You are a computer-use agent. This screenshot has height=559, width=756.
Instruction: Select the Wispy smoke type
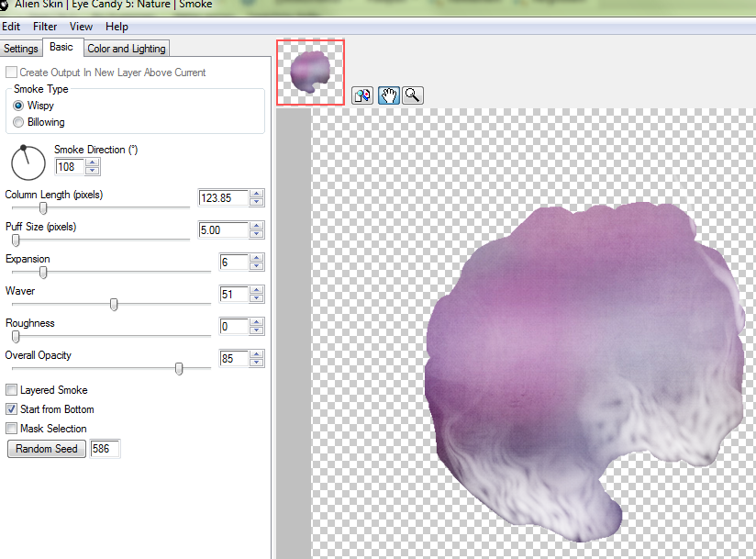point(18,106)
